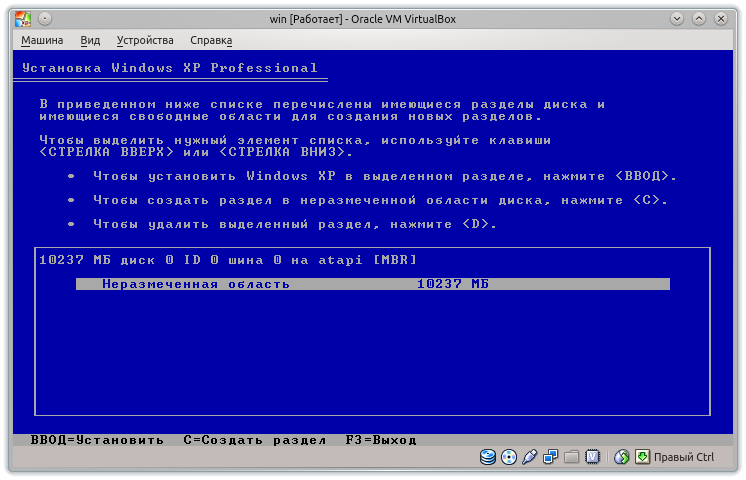Click the round pin button in title bar
This screenshot has height=480, width=746.
click(x=45, y=19)
